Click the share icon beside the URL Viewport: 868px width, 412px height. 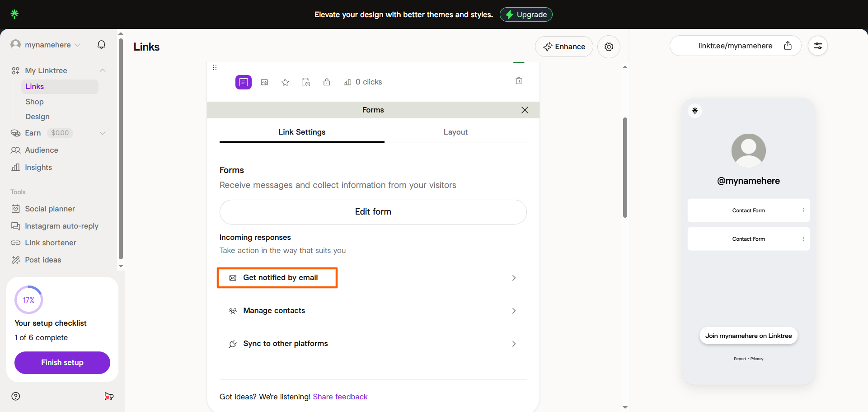[x=788, y=46]
